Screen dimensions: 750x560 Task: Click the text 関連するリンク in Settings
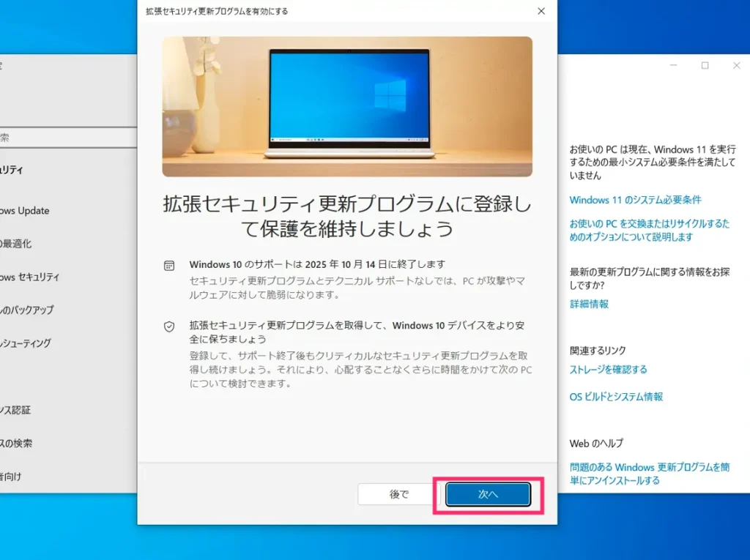pyautogui.click(x=598, y=351)
